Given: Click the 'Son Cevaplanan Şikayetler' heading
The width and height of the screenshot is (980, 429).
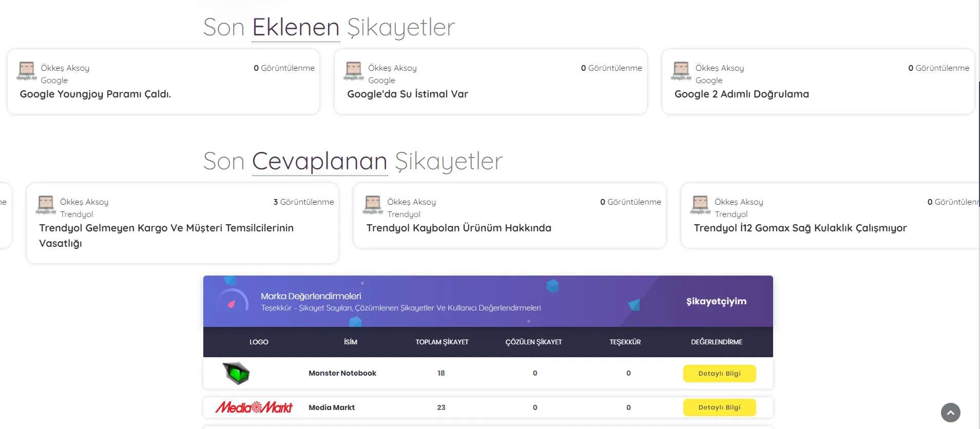Looking at the screenshot, I should [353, 161].
